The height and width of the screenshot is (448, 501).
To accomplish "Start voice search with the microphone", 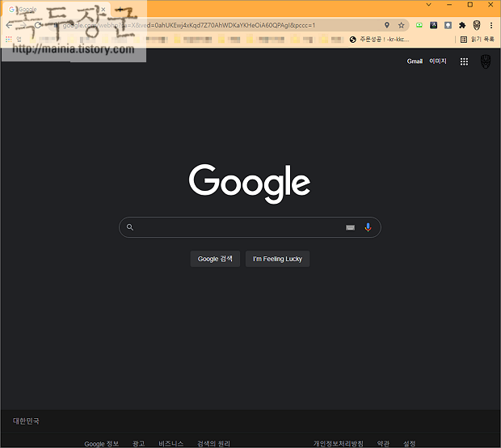I will click(368, 227).
